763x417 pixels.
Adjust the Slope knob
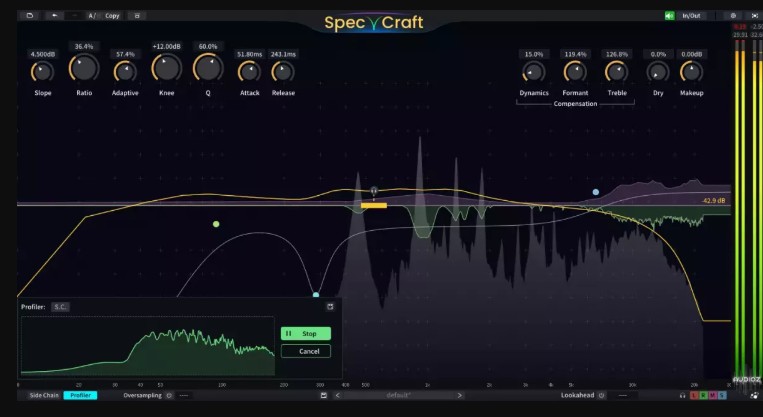tap(42, 72)
